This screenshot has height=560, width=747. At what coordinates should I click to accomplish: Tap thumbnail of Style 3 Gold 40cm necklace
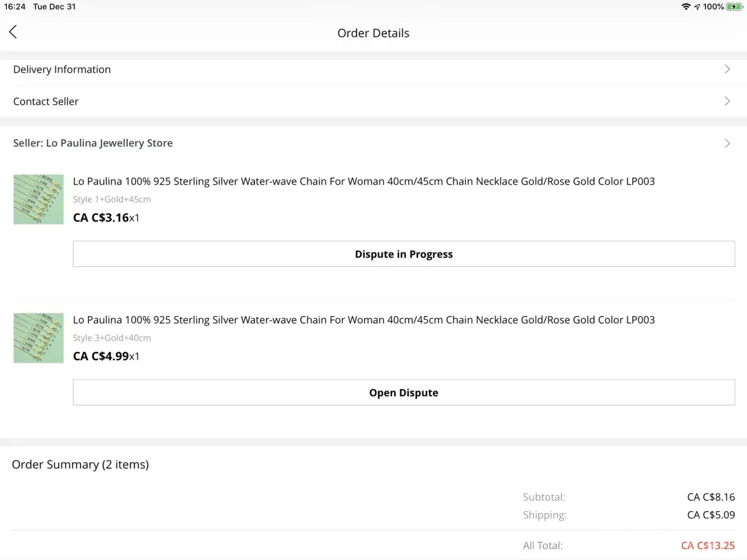[39, 338]
